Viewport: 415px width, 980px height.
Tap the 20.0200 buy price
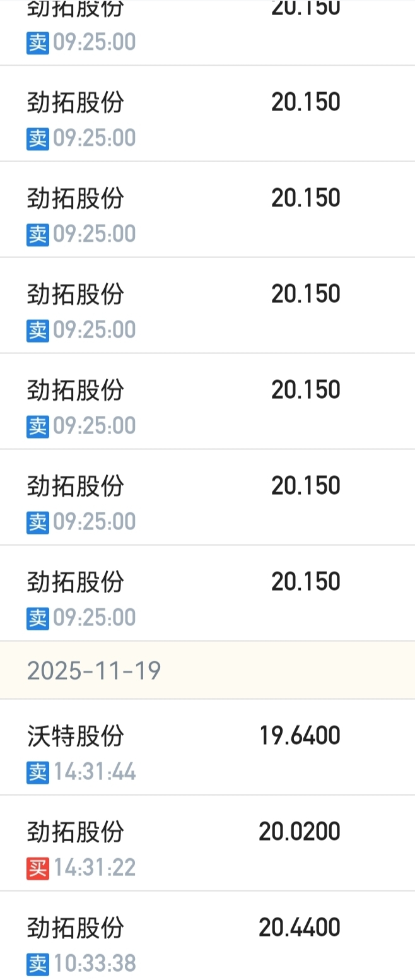300,832
